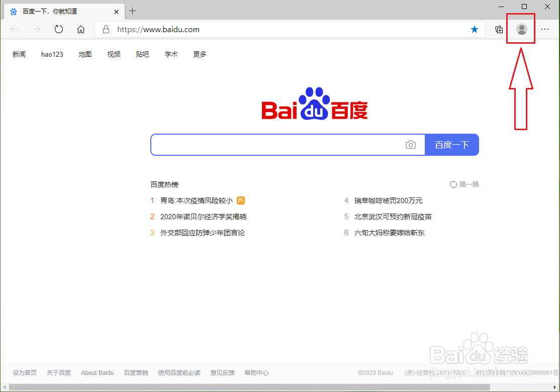Click the 百度一下 search button
Image resolution: width=560 pixels, height=392 pixels.
coord(451,145)
